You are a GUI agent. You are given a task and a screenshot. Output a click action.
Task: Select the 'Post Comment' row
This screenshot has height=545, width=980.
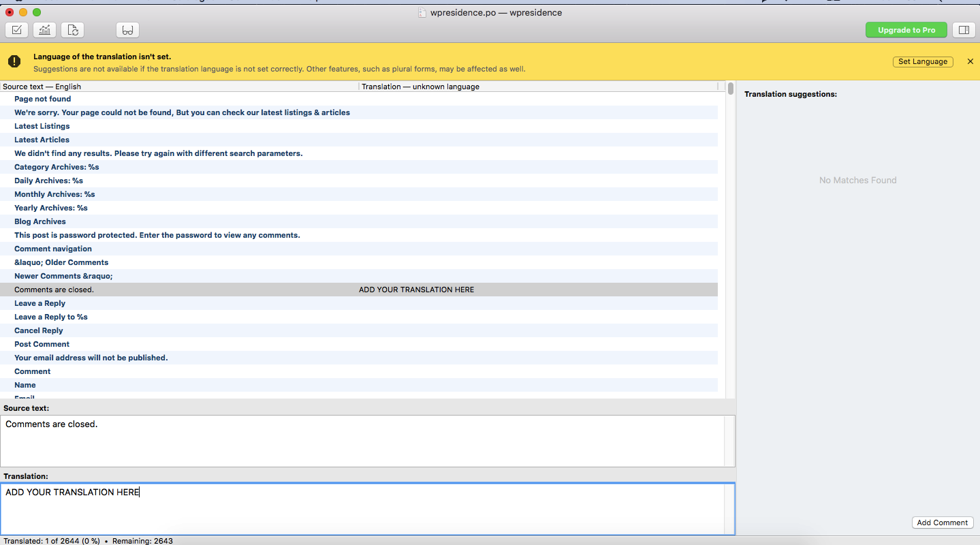click(x=359, y=344)
